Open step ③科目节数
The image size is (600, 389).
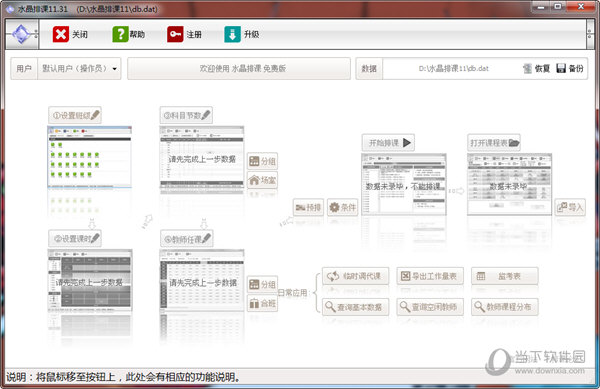tap(186, 115)
